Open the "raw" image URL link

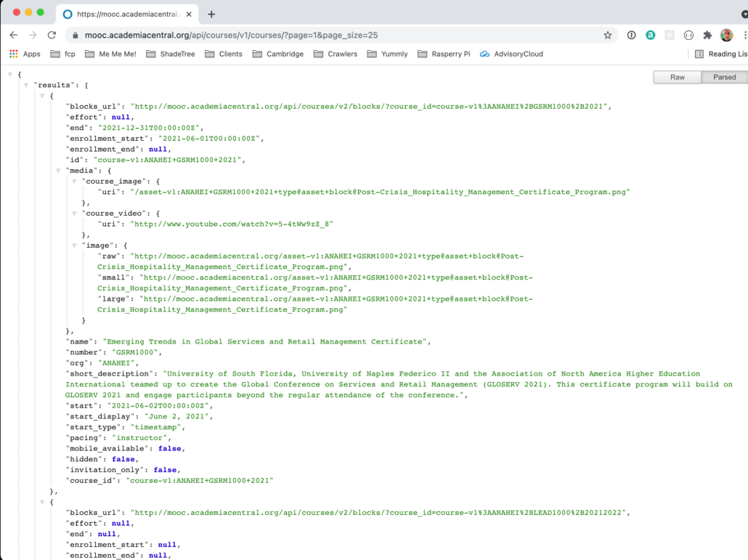click(311, 261)
